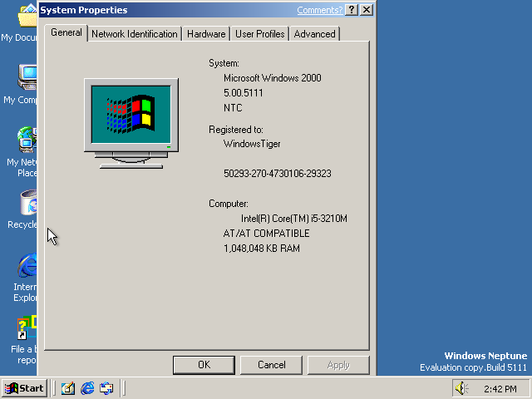Select the 'Microsoft Windows 2000' text
The image size is (532, 399).
pos(273,78)
